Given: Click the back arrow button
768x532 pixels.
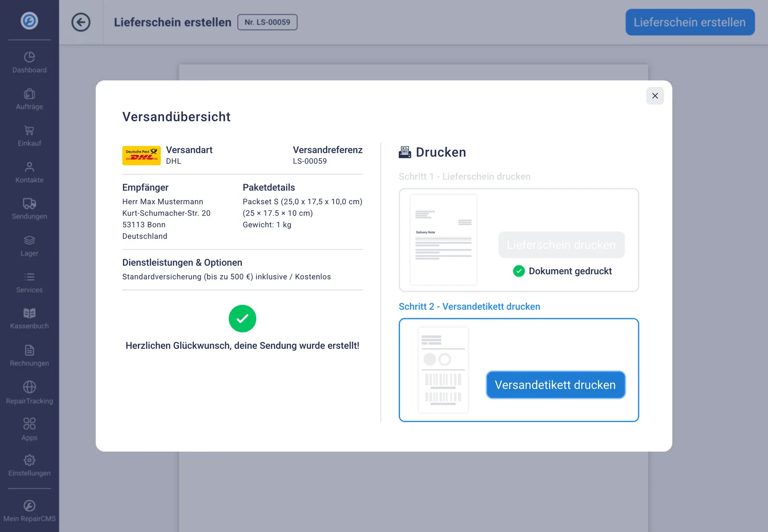Looking at the screenshot, I should click(x=81, y=22).
